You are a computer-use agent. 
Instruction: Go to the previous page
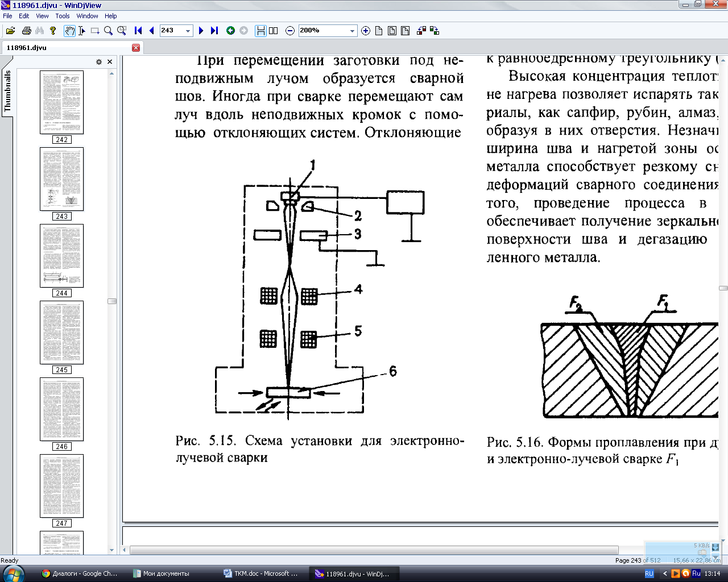click(x=151, y=31)
